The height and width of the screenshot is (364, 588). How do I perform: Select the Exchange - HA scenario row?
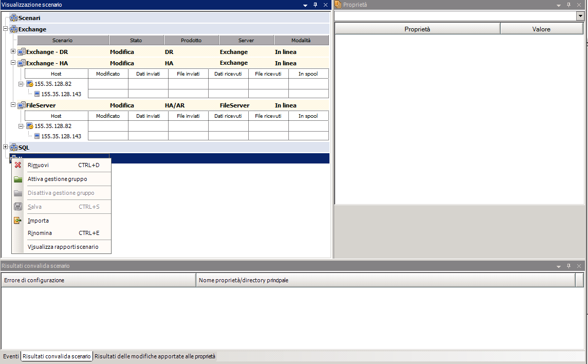173,63
